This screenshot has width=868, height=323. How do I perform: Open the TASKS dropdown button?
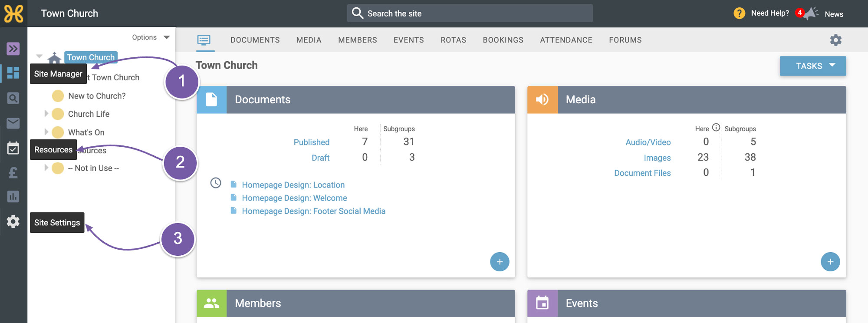[813, 66]
